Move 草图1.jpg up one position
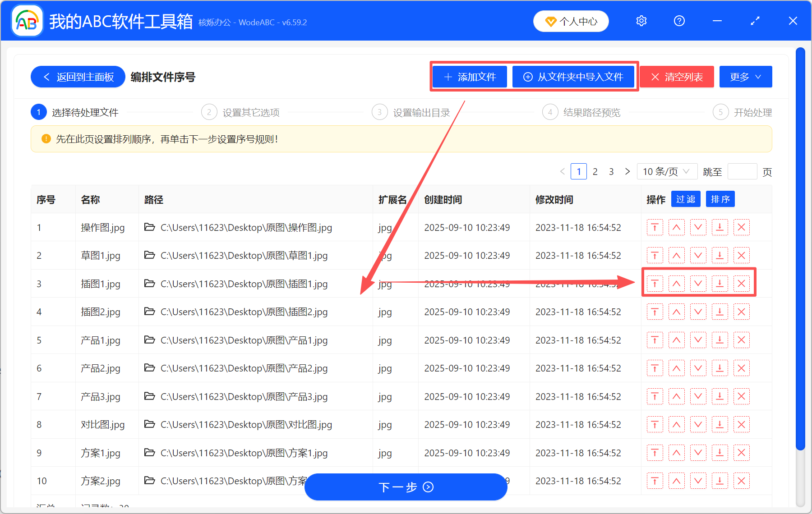 [x=676, y=256]
